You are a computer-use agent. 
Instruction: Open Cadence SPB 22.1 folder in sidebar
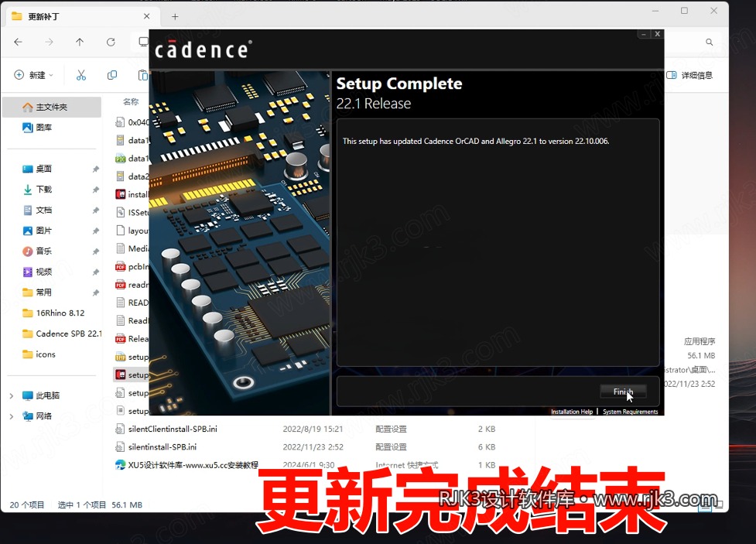click(62, 334)
